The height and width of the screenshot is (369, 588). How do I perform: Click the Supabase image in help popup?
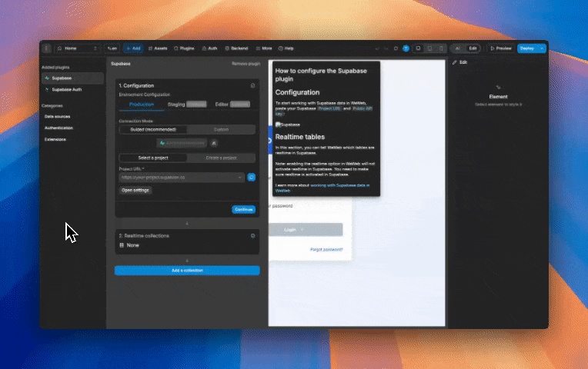click(x=288, y=125)
